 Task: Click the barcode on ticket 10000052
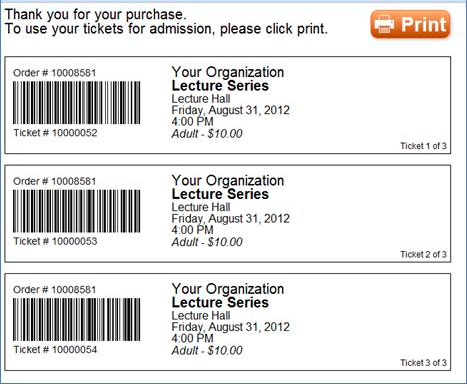click(x=76, y=103)
